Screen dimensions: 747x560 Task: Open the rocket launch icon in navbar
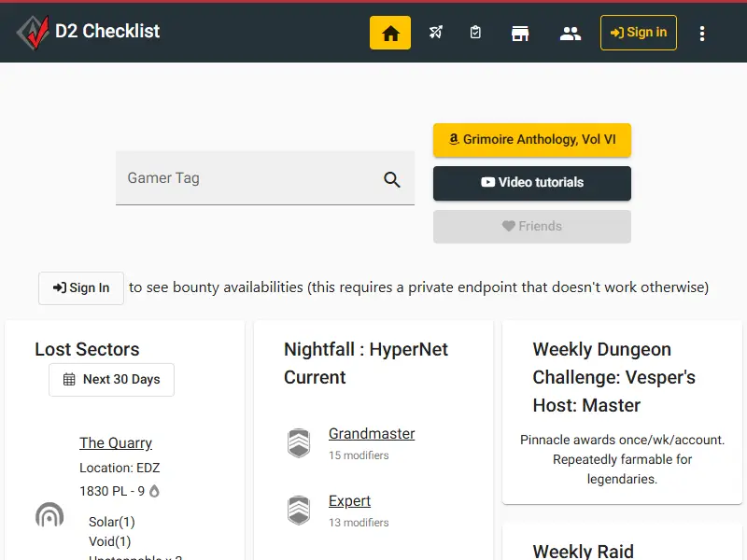point(435,33)
